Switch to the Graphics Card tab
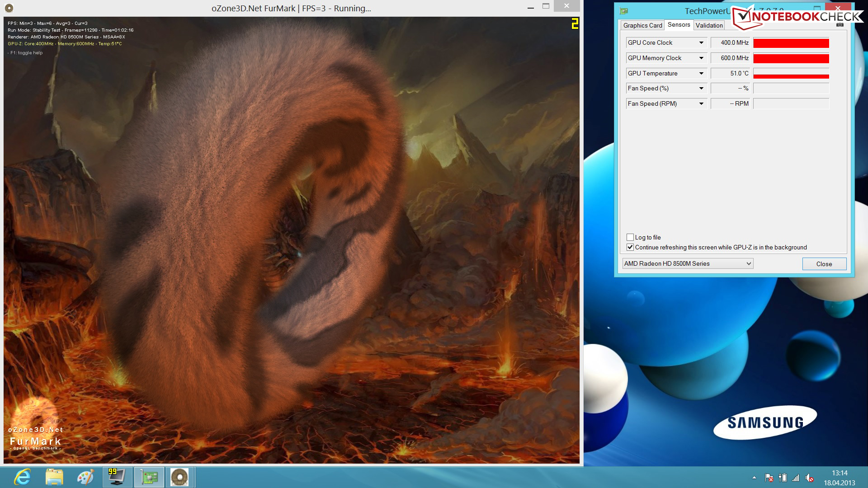This screenshot has width=868, height=488. tap(642, 25)
